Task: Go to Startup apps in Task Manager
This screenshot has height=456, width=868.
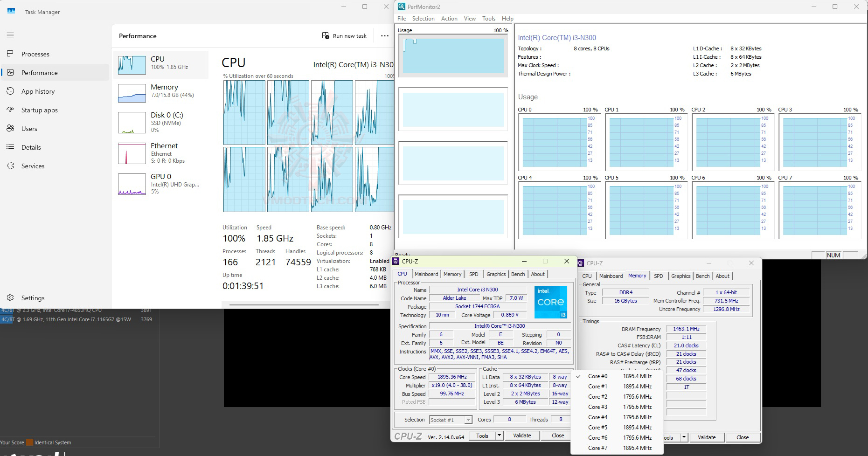Action: tap(55, 110)
